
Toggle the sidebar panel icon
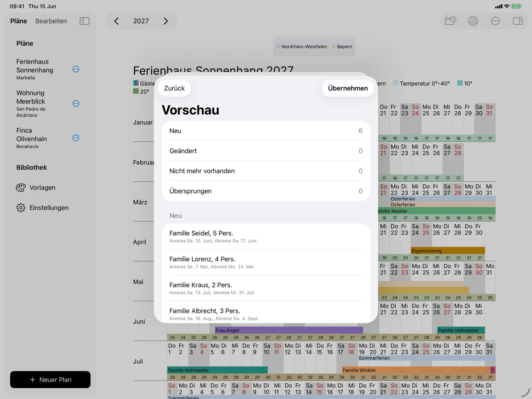point(84,21)
